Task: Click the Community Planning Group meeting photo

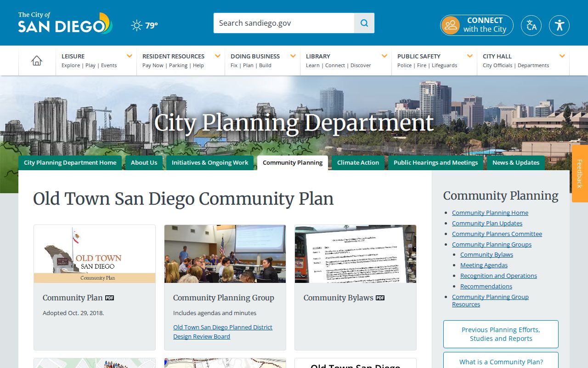Action: point(225,254)
